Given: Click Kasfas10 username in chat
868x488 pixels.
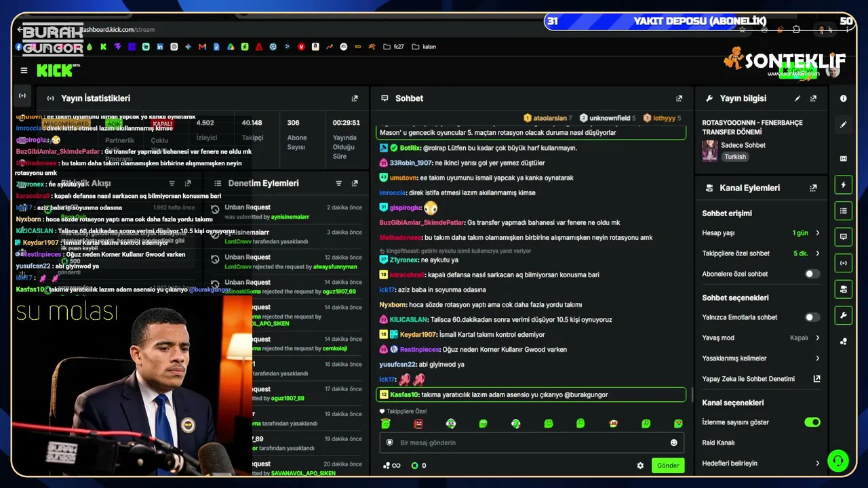Looking at the screenshot, I should (x=404, y=394).
